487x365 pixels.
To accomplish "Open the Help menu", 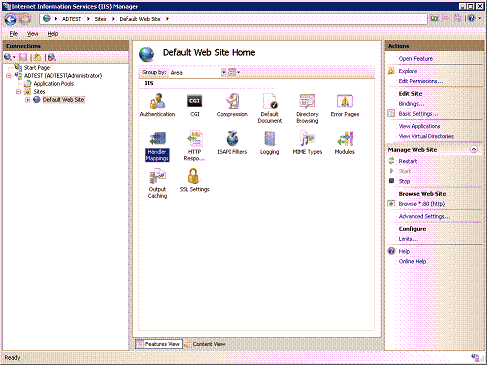I will point(53,34).
